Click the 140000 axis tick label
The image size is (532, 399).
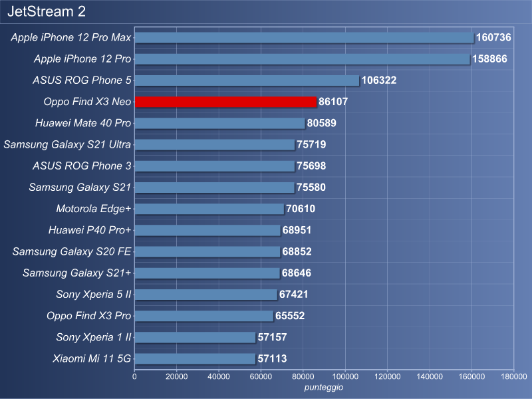click(429, 376)
